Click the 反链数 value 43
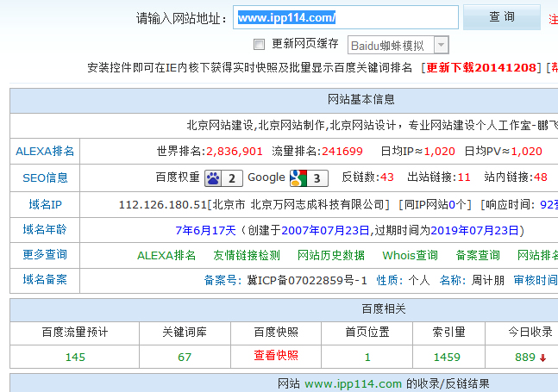558x392 pixels. (x=387, y=177)
